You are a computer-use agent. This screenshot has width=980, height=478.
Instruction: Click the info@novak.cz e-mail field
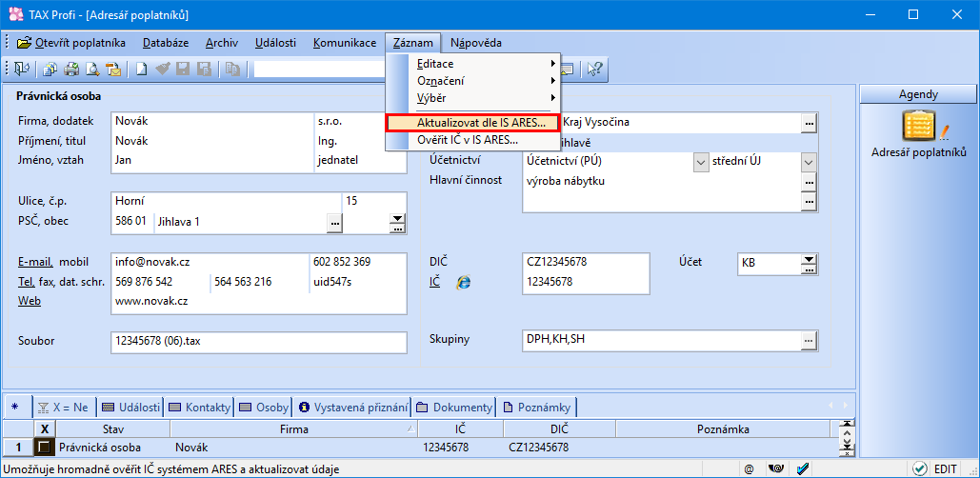210,263
